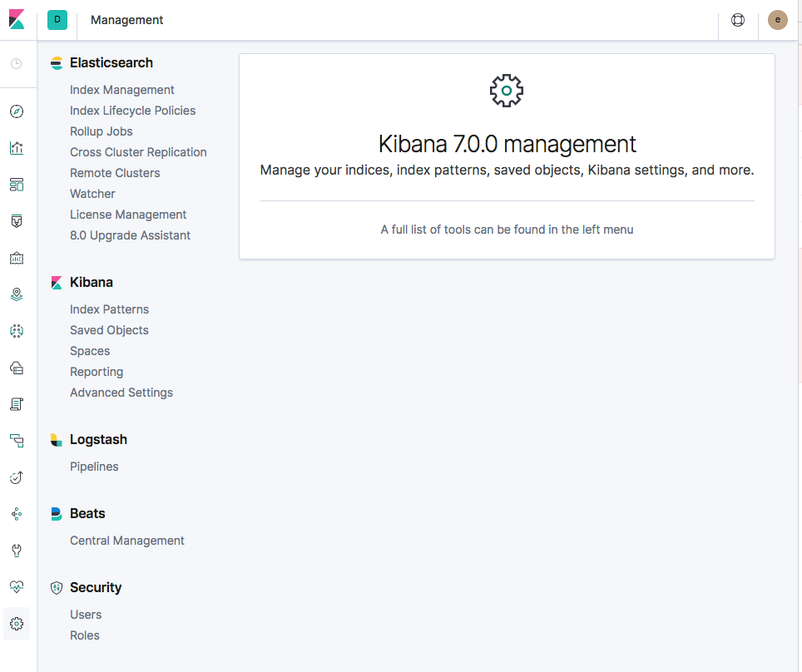Go to Saved Objects
Screen dimensions: 802x672
(110, 330)
